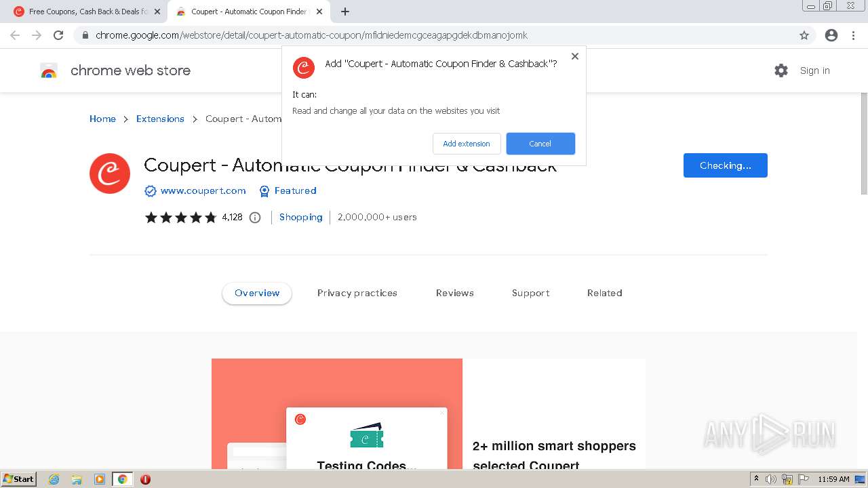Viewport: 868px width, 488px height.
Task: Click the browser forward arrow
Action: pyautogui.click(x=37, y=35)
